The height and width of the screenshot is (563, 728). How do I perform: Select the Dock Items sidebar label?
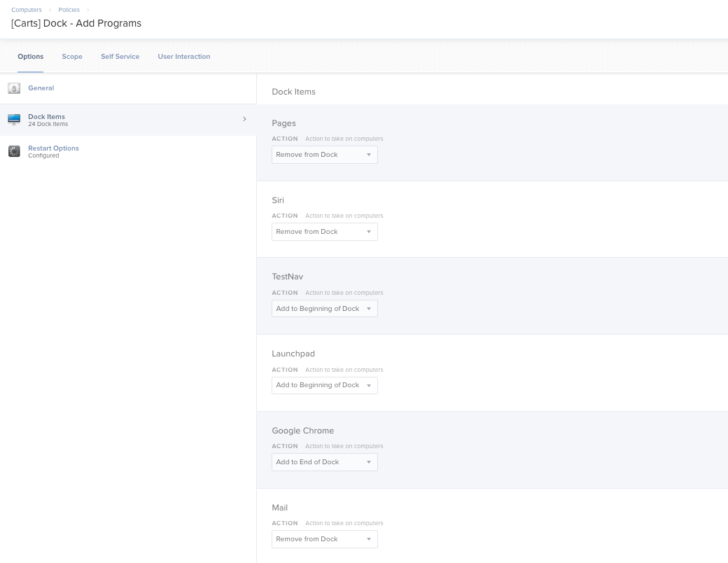(46, 117)
